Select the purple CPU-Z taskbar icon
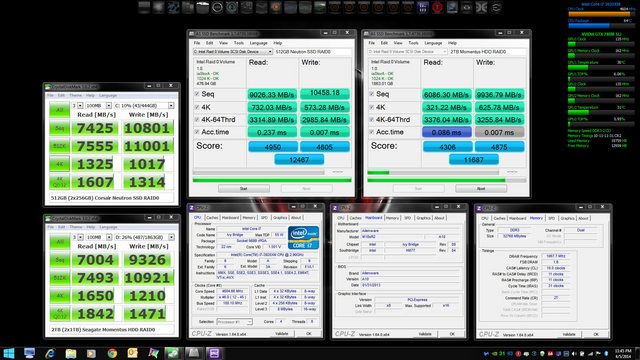The width and height of the screenshot is (640, 360). point(215,353)
